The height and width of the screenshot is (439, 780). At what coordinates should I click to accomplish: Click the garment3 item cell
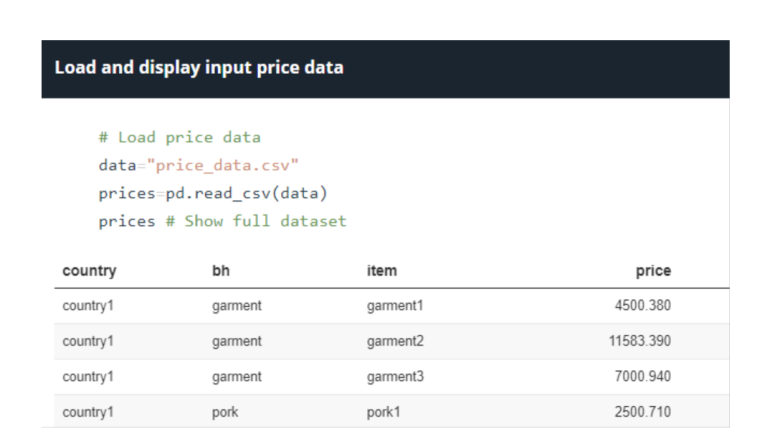395,377
